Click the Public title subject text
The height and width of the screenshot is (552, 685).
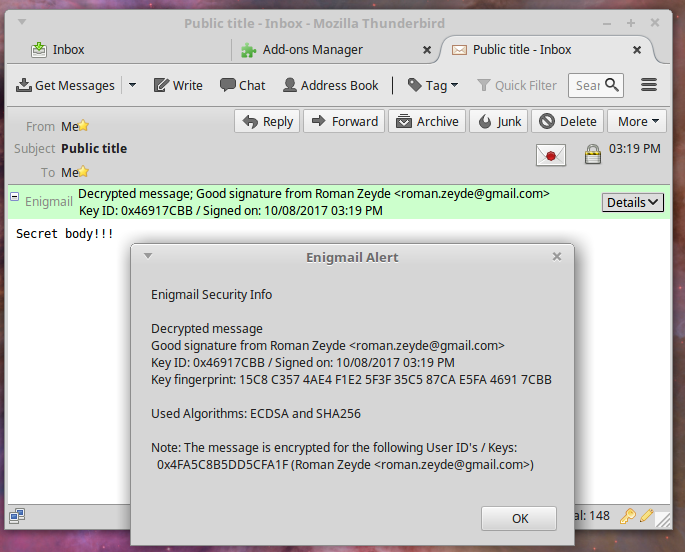pos(94,148)
